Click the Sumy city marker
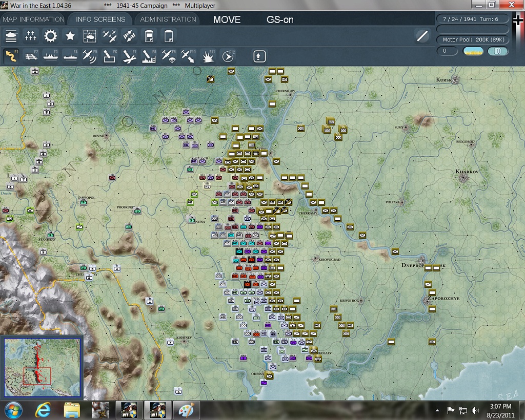The width and height of the screenshot is (525, 420). coord(406,128)
